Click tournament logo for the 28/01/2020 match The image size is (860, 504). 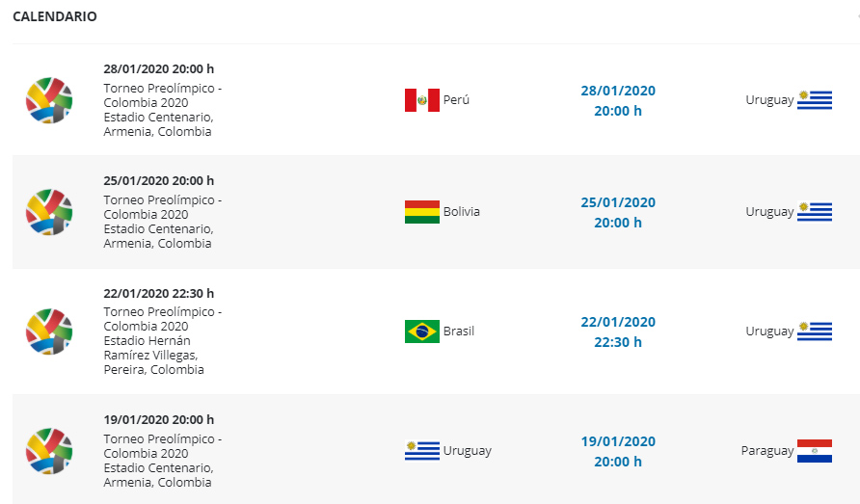tap(49, 100)
